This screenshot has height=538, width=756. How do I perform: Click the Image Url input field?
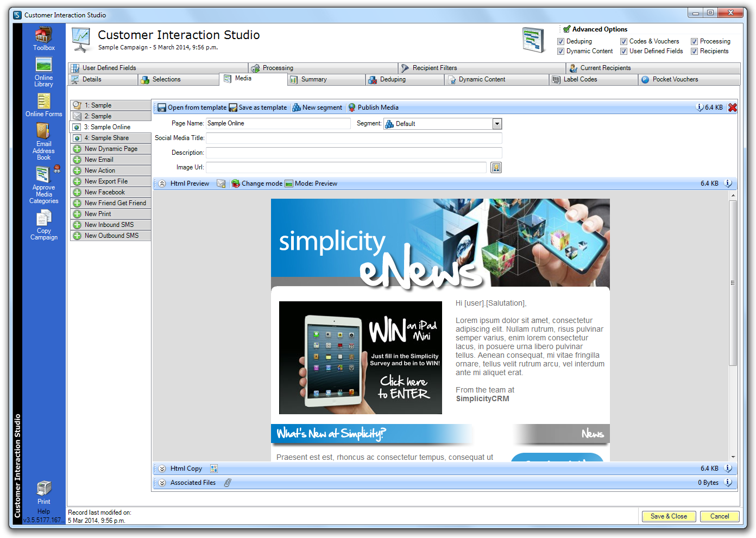(346, 167)
